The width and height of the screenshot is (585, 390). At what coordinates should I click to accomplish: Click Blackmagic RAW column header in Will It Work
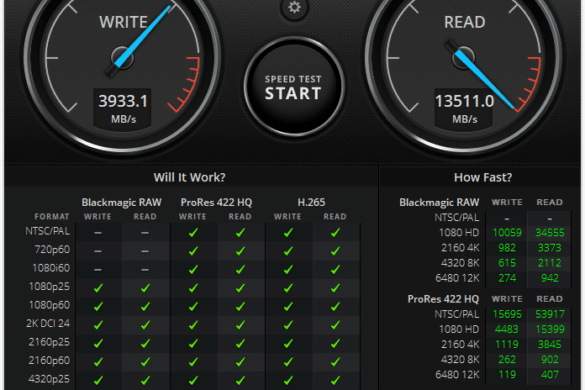click(x=122, y=202)
